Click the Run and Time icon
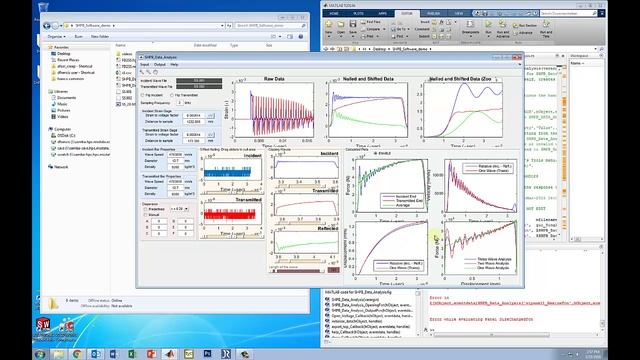640x360 pixels. (x=546, y=24)
